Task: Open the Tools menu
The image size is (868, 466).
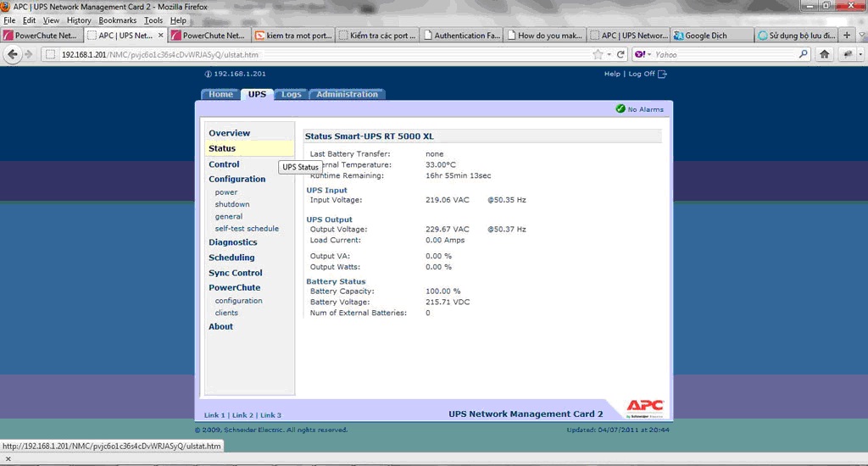Action: click(153, 20)
